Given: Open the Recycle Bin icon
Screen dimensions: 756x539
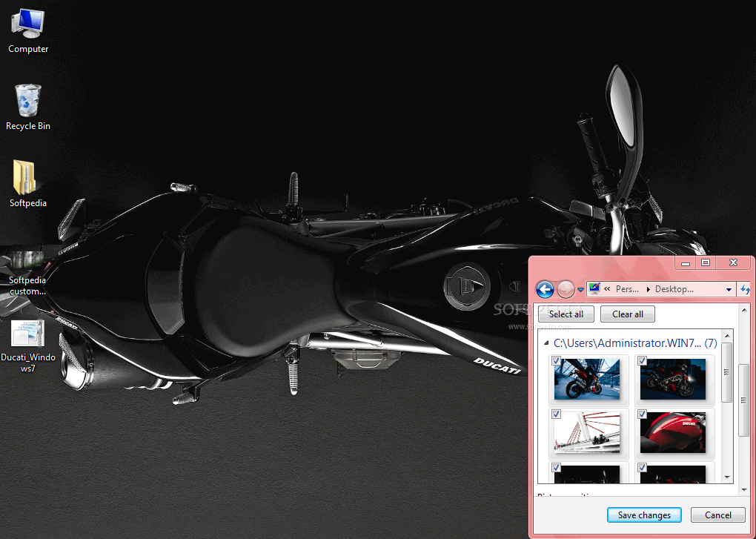Looking at the screenshot, I should [x=28, y=107].
